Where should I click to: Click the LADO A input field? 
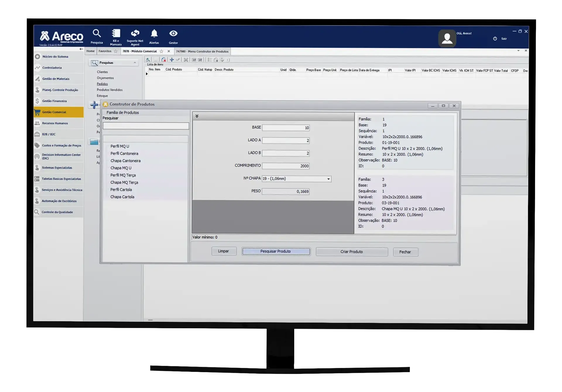click(286, 140)
